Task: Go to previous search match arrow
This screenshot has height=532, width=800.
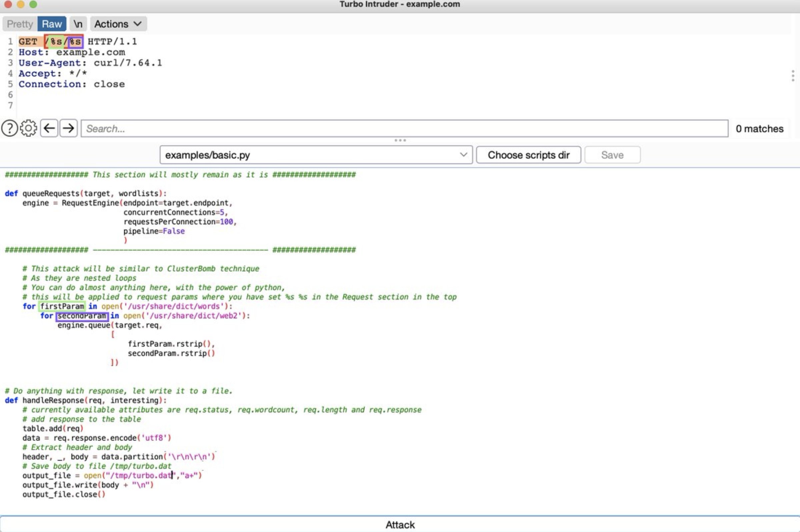Action: click(49, 128)
